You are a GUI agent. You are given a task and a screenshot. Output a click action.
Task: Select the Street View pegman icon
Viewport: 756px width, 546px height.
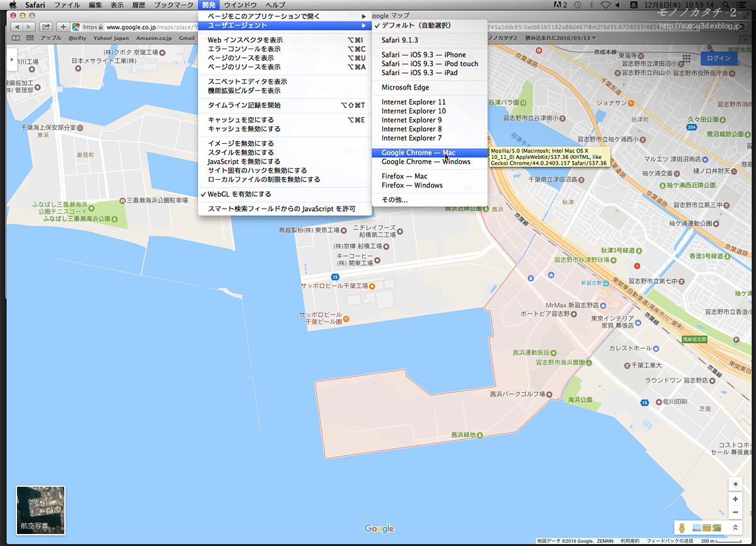pos(682,528)
